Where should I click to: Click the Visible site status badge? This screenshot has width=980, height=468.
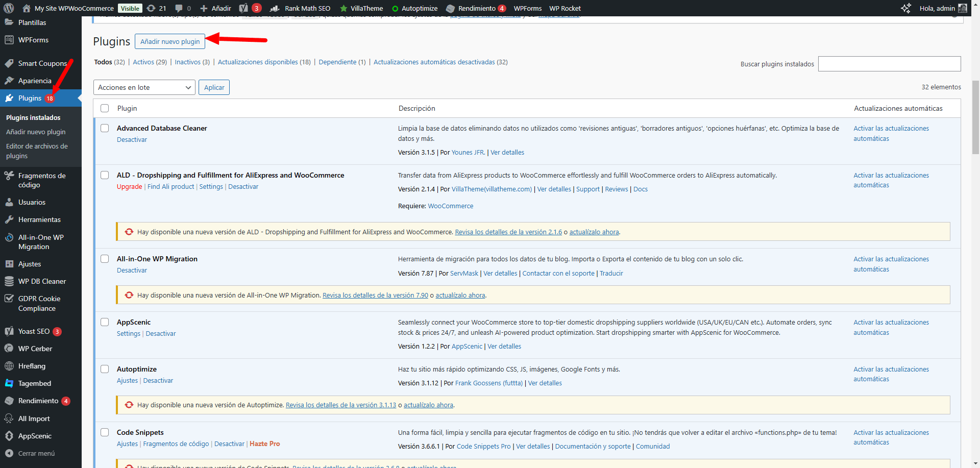[x=130, y=8]
